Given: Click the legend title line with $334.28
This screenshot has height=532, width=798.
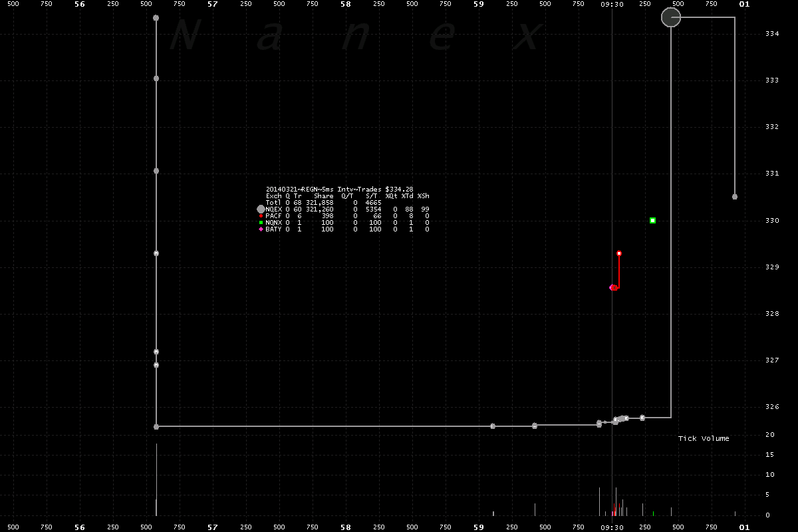Looking at the screenshot, I should coord(339,190).
